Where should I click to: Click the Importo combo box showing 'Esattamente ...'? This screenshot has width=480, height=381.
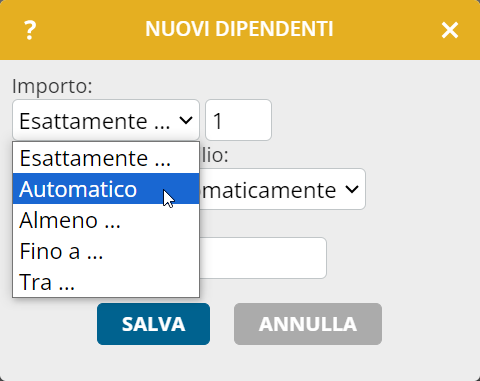coord(106,120)
